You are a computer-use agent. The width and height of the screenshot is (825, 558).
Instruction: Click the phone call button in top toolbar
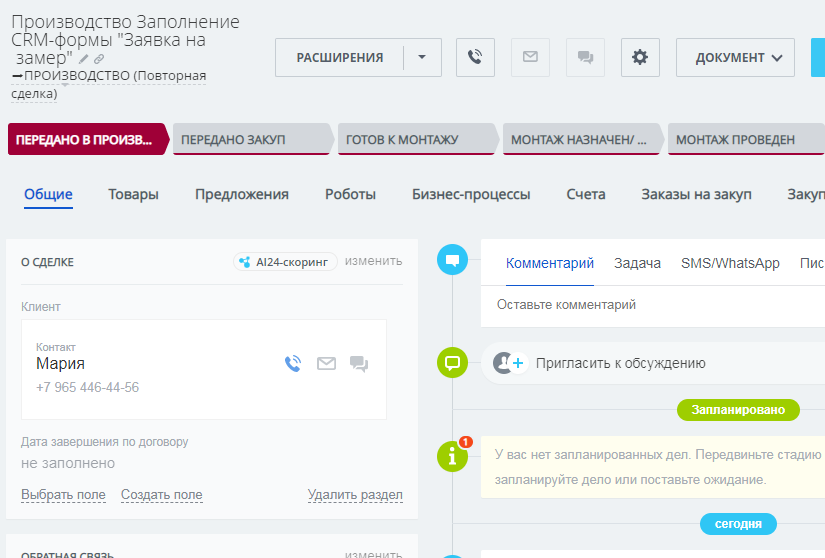point(475,57)
